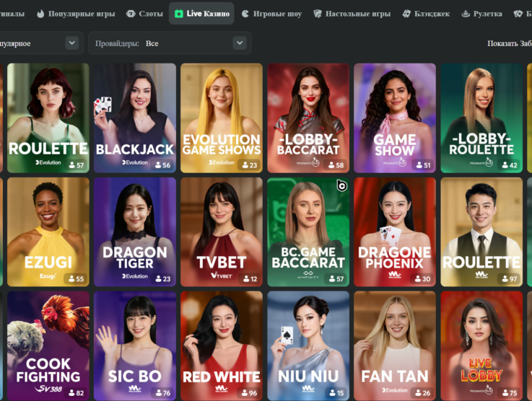Open the Game Show Pragmatic card
This screenshot has height=401, width=532.
[395, 118]
